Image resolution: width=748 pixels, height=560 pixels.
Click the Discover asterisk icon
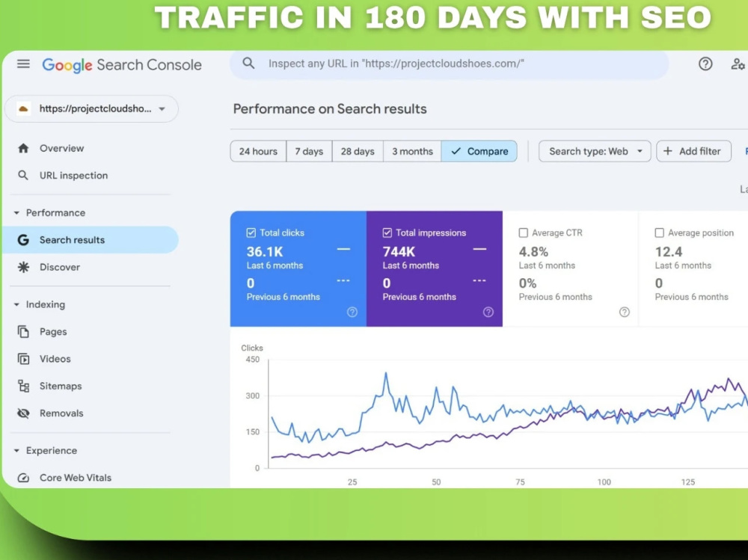23,267
